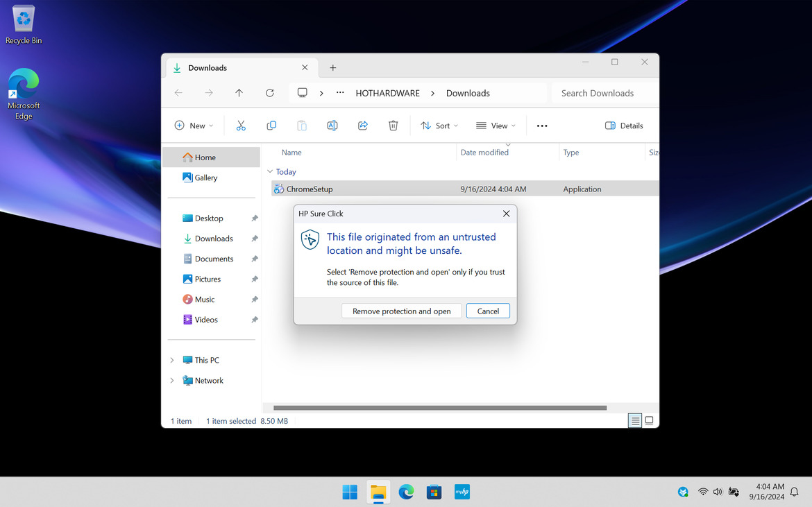Unpin Videos from quick access
812x507 pixels.
click(x=255, y=320)
